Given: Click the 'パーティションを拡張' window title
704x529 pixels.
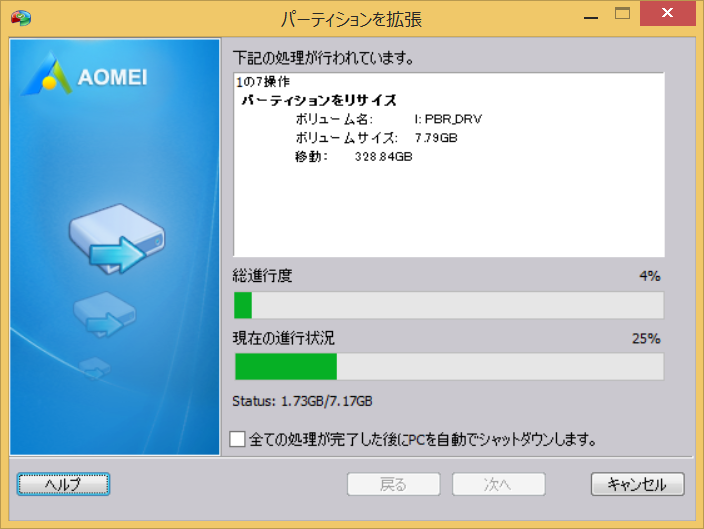Looking at the screenshot, I should point(352,19).
